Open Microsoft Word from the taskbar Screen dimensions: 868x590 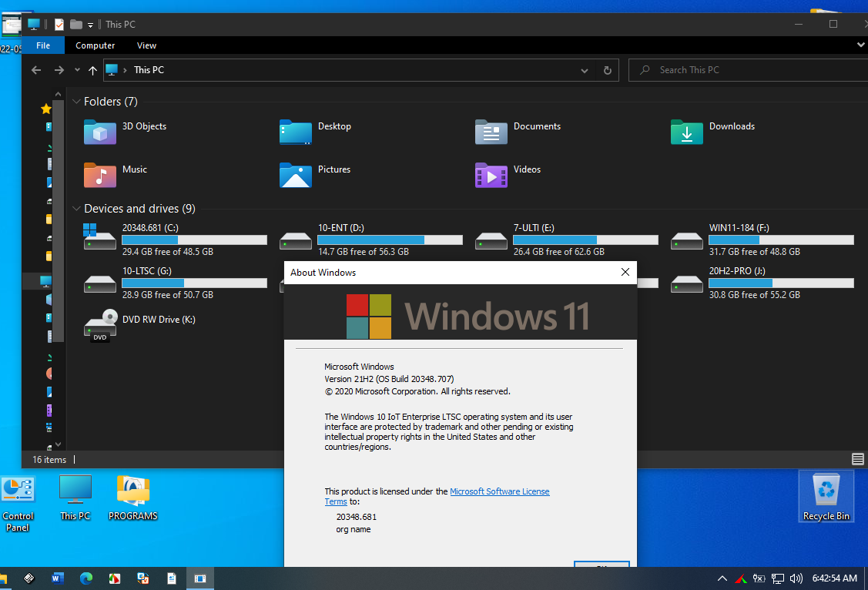(58, 578)
